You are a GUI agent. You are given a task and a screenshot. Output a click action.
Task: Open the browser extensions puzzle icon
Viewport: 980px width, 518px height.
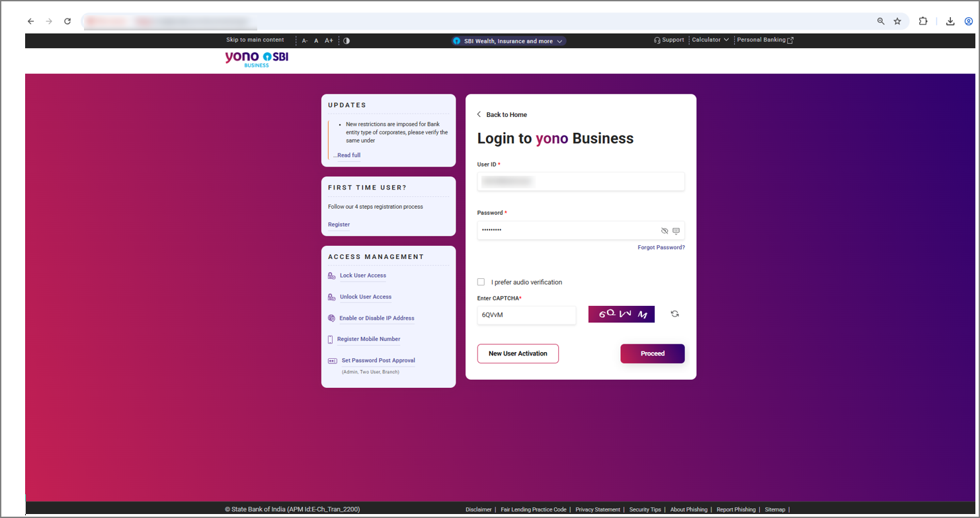[x=923, y=21]
